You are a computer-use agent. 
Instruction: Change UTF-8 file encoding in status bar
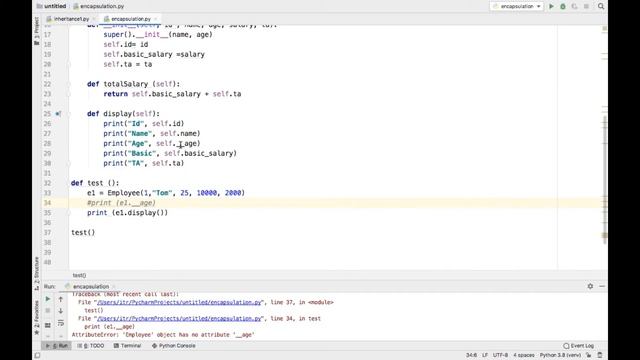(500, 355)
